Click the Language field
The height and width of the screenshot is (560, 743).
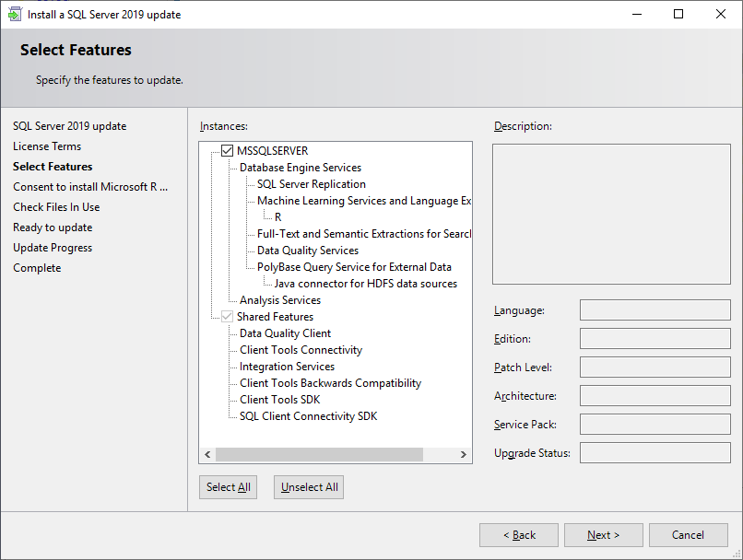point(655,310)
